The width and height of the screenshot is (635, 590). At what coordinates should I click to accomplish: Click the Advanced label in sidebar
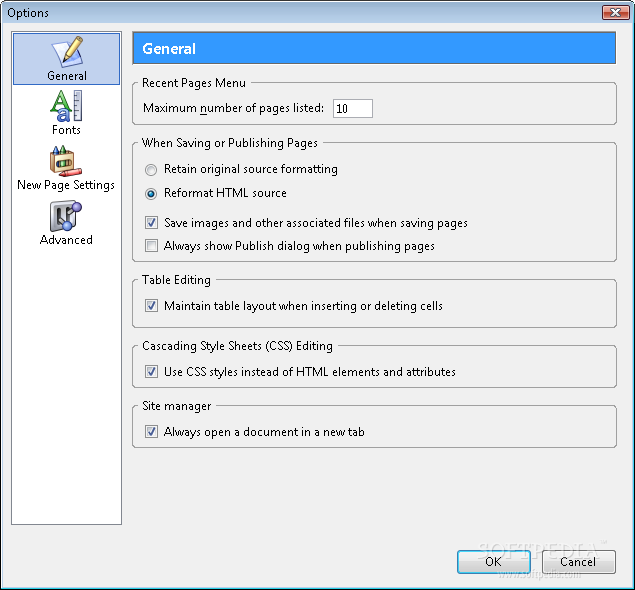(x=66, y=240)
